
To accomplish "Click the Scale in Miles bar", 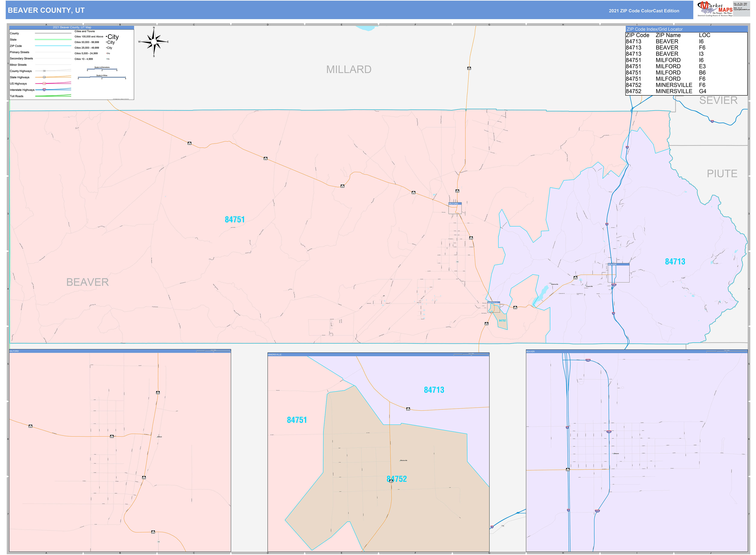I will pyautogui.click(x=102, y=77).
